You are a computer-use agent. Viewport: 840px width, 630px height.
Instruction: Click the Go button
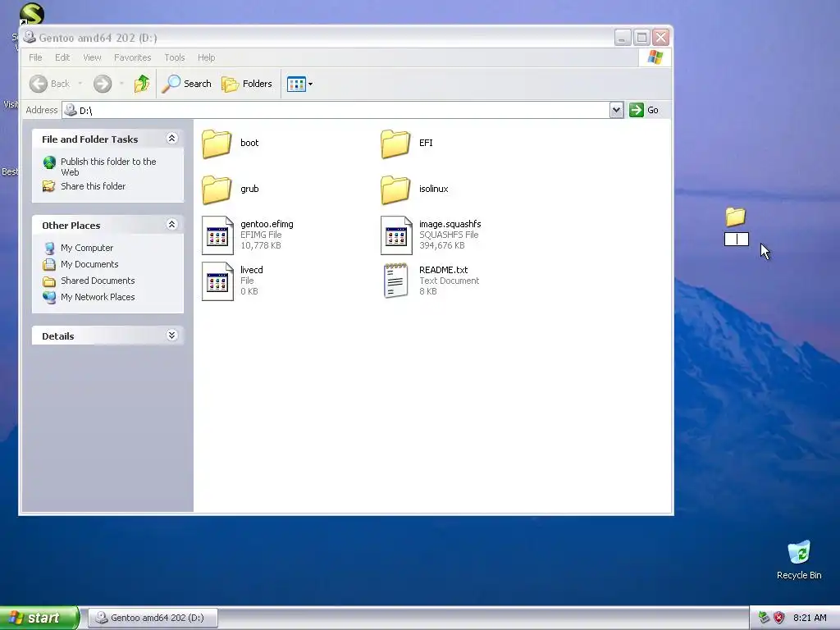pyautogui.click(x=644, y=110)
